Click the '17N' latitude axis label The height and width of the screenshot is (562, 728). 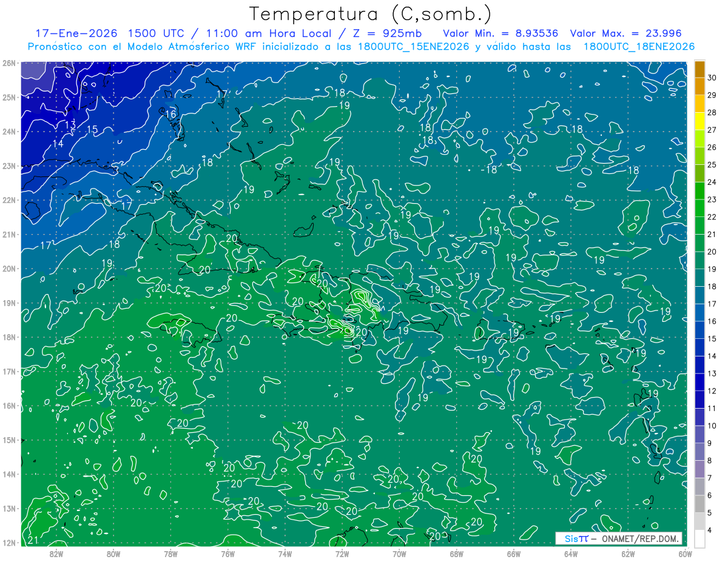9,371
